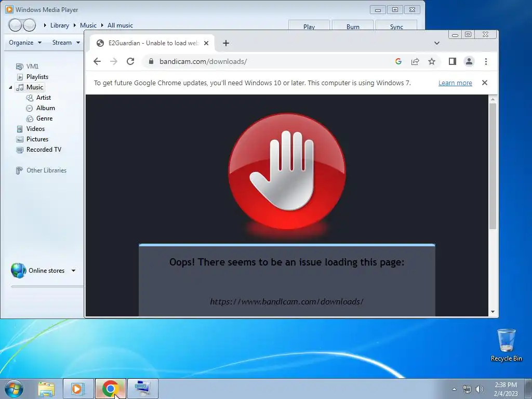Click Media Player back navigation button
532x399 pixels.
pos(15,25)
